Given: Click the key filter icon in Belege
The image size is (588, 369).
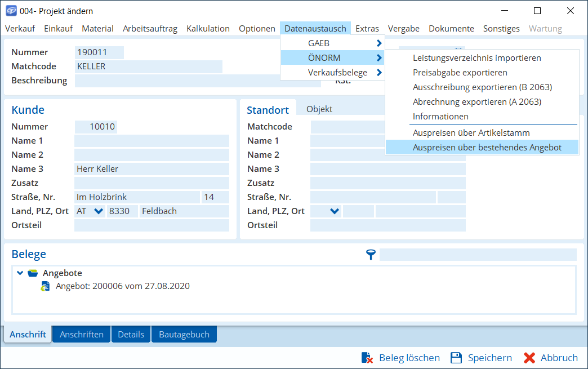Looking at the screenshot, I should pos(371,255).
